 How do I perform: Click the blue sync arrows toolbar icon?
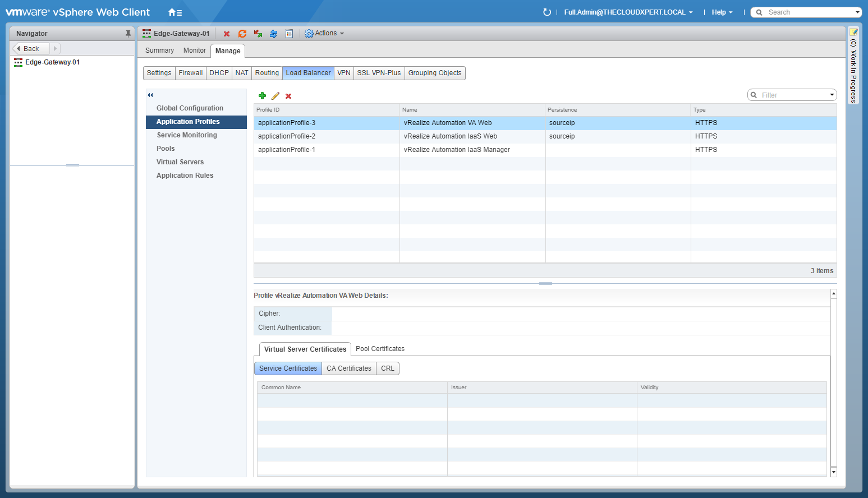[x=273, y=34]
